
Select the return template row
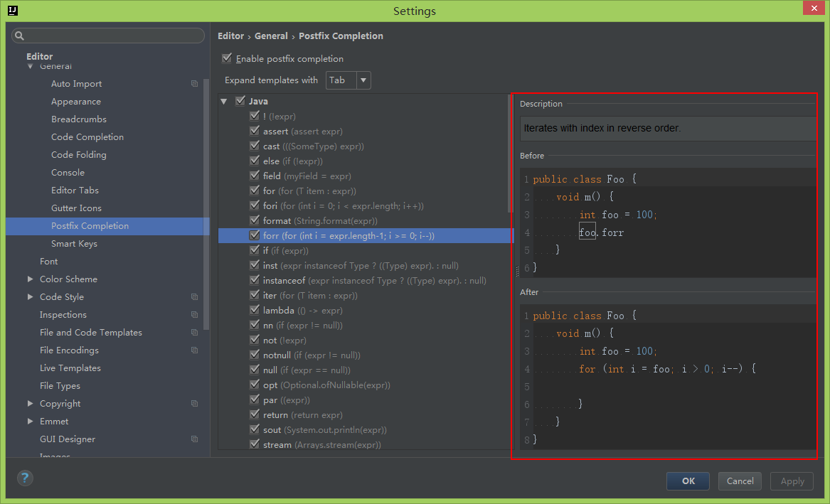pos(366,415)
